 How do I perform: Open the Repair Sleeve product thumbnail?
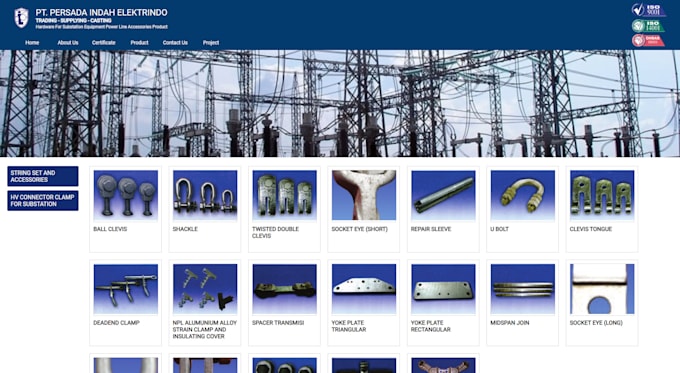pos(443,195)
